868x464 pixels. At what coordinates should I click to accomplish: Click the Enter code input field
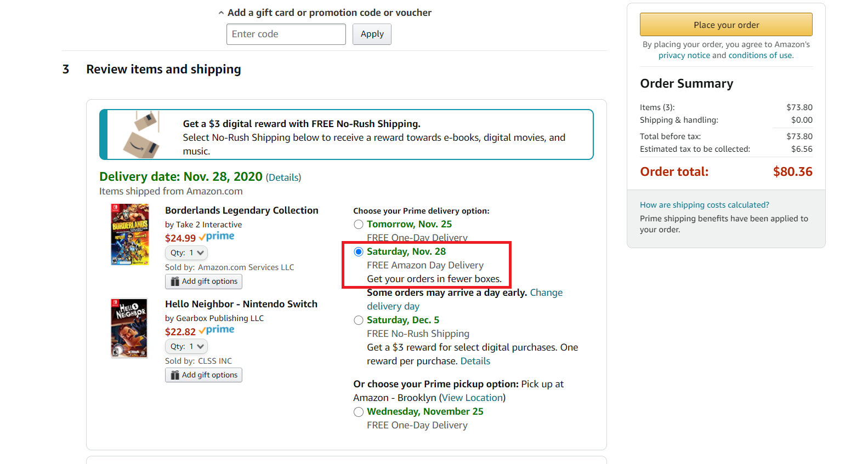[286, 34]
